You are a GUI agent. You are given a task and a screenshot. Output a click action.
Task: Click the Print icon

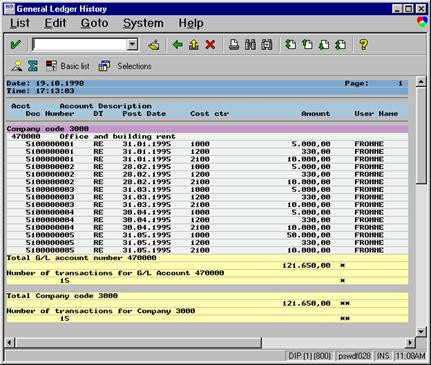[234, 44]
